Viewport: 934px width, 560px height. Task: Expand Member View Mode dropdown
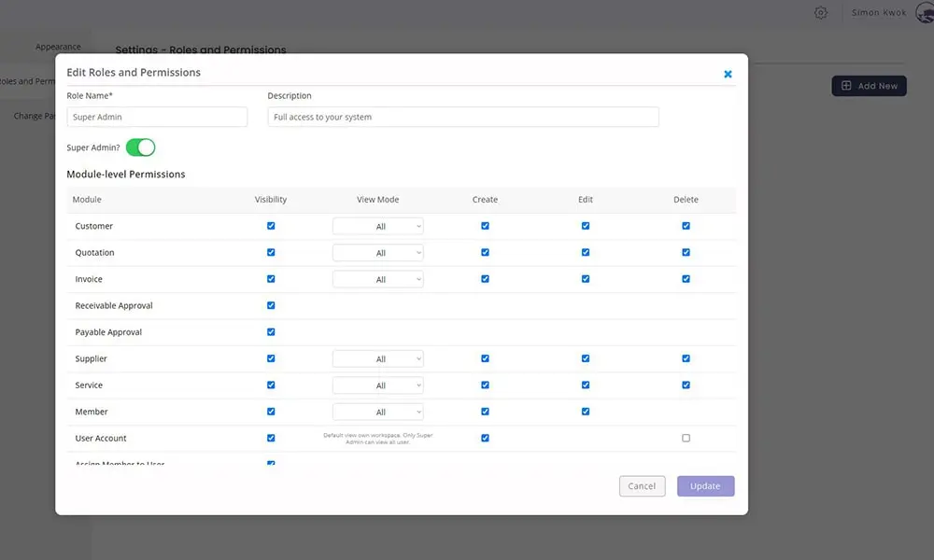tap(378, 412)
